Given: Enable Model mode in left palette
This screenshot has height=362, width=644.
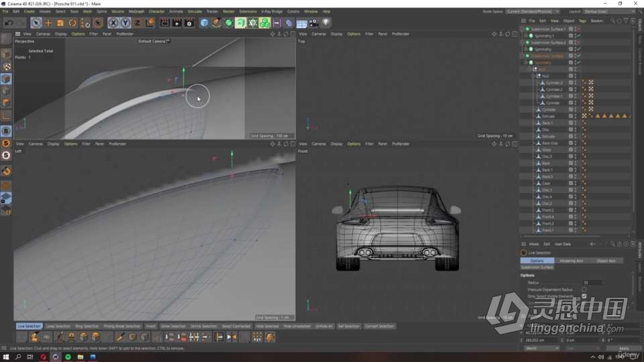Looking at the screenshot, I should 6,54.
